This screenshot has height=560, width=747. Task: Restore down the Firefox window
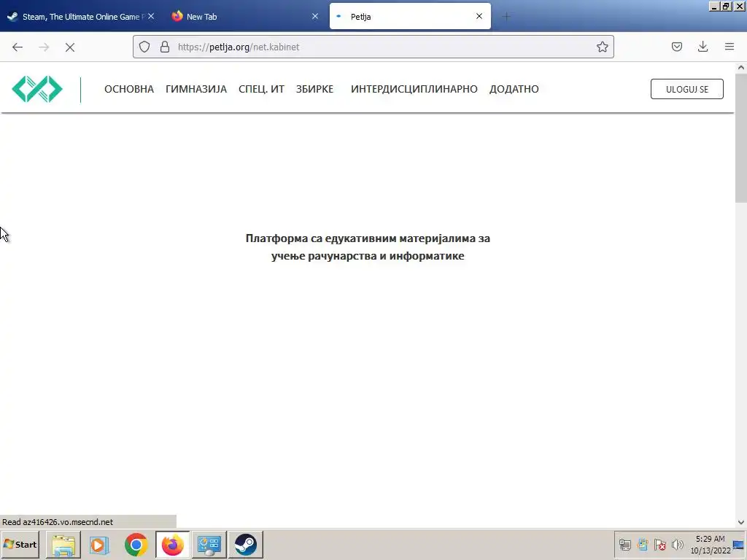coord(726,6)
